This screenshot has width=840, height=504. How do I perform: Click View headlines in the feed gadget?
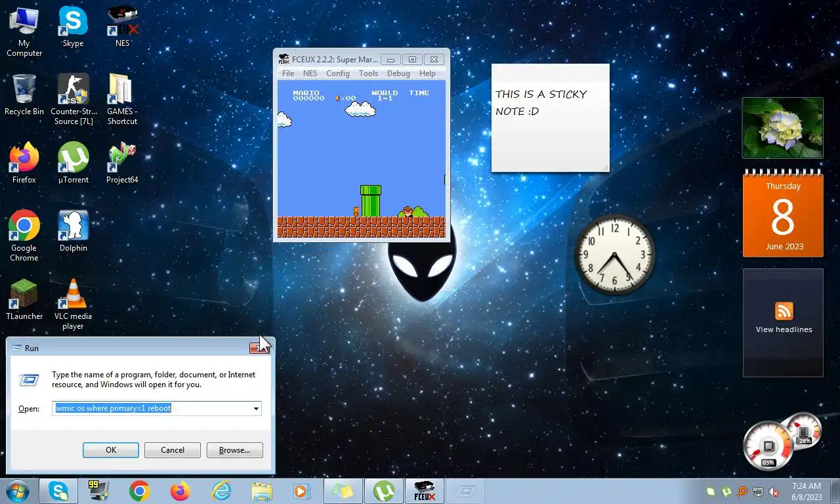tap(784, 329)
